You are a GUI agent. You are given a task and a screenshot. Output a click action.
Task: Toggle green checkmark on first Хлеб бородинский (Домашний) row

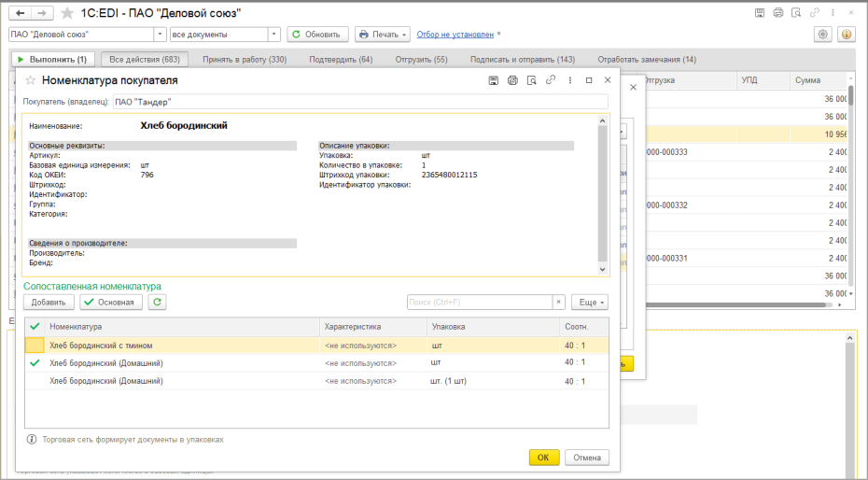[35, 363]
